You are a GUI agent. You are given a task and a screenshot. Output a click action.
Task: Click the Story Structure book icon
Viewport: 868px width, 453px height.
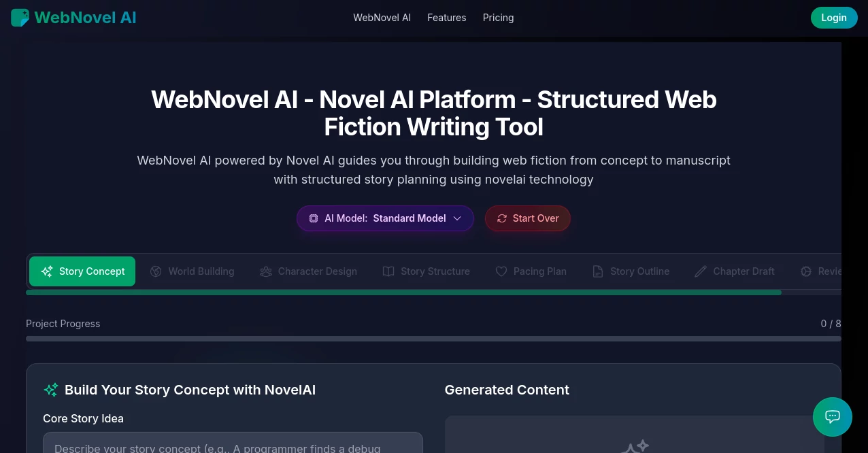coord(388,271)
